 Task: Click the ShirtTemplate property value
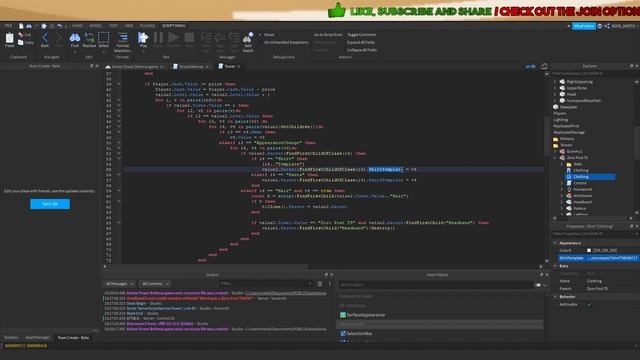point(613,258)
